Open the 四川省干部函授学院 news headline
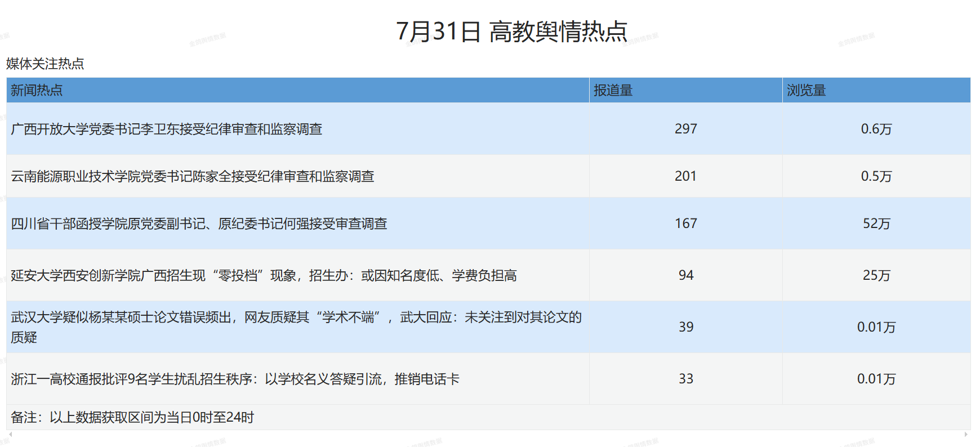 (199, 223)
